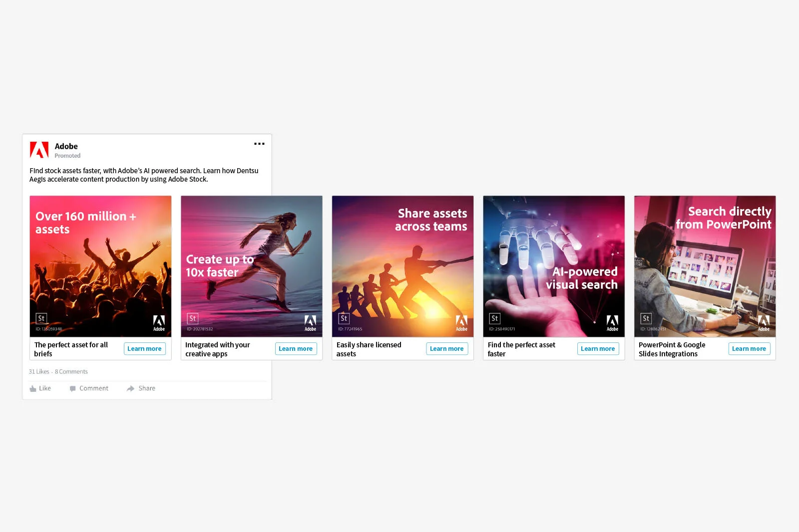Open the tug-of-war Share assets image
The width and height of the screenshot is (799, 532).
pos(402,266)
